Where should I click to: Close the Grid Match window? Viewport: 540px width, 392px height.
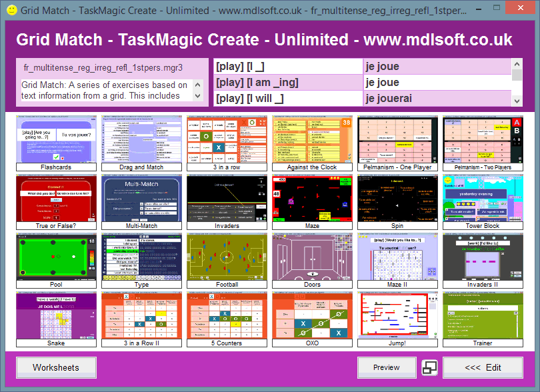521,7
